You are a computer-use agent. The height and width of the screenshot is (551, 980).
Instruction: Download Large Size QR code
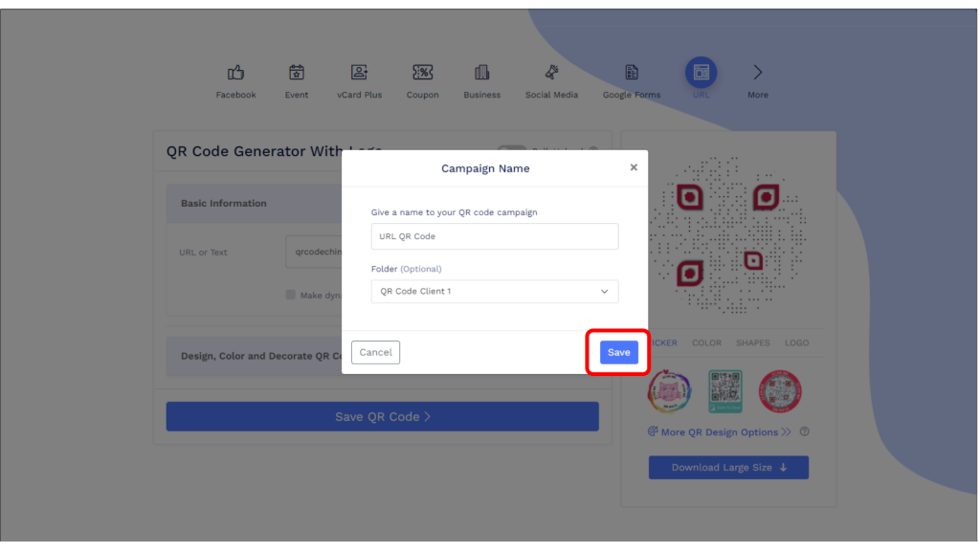point(728,467)
